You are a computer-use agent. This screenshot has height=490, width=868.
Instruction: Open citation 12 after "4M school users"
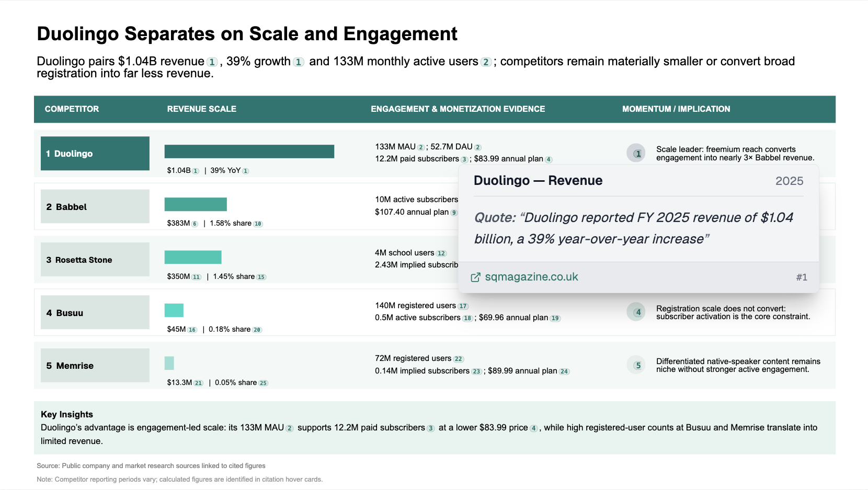pos(441,253)
